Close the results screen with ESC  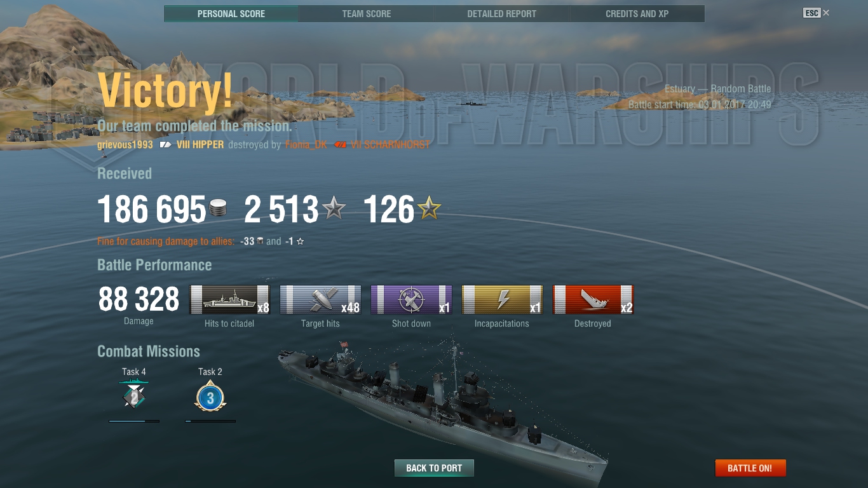coord(817,13)
